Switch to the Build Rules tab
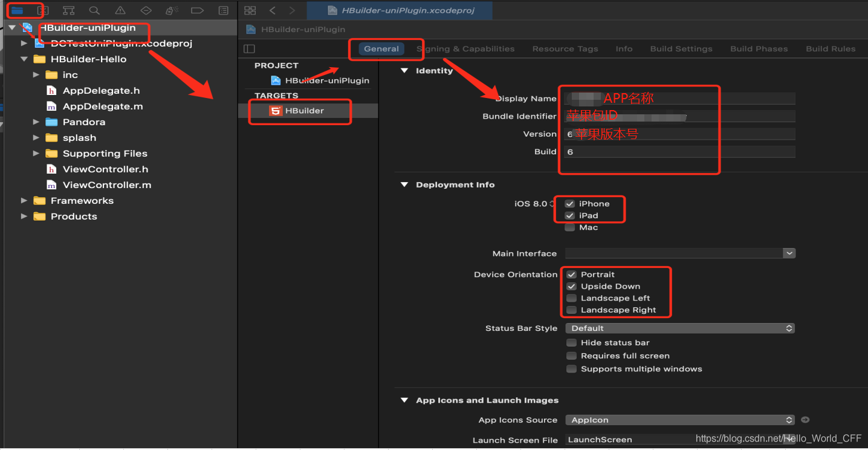The width and height of the screenshot is (868, 450). [x=831, y=49]
